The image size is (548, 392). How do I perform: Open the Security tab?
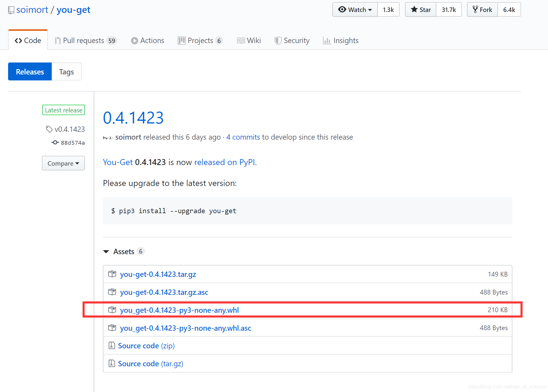pyautogui.click(x=292, y=40)
